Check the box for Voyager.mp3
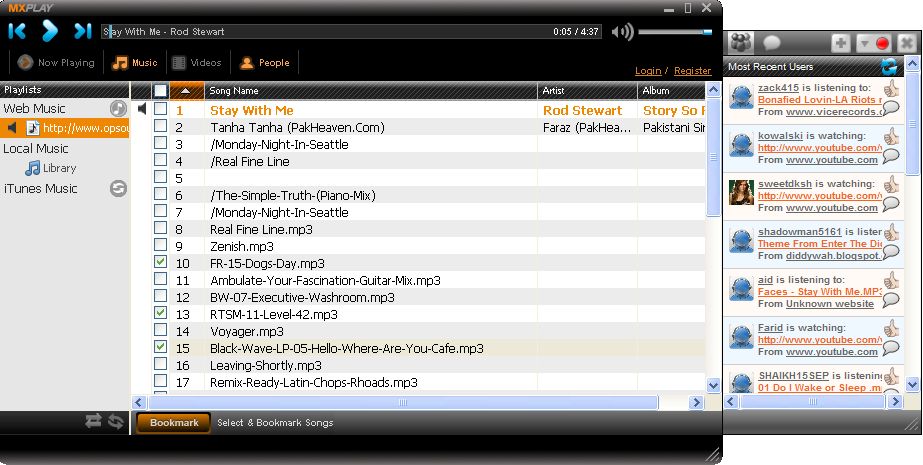 [160, 330]
